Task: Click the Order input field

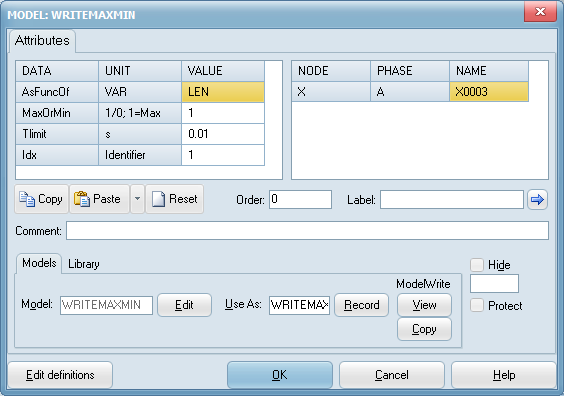Action: click(300, 199)
